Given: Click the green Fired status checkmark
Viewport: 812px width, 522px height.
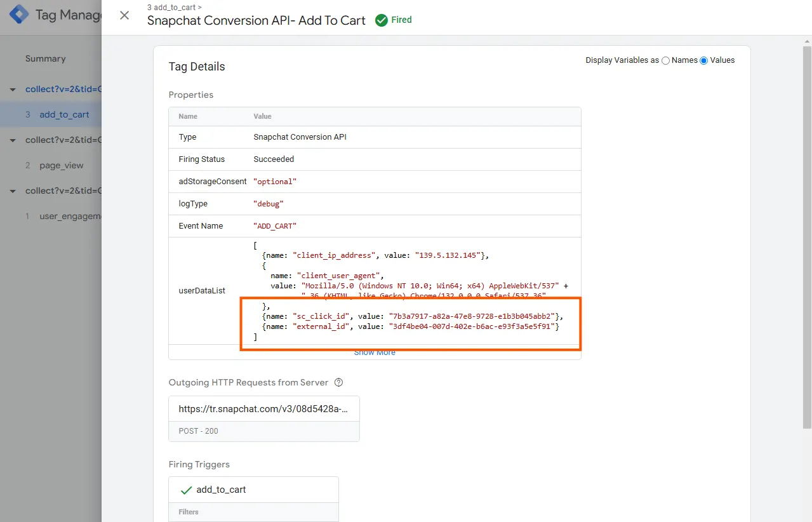Looking at the screenshot, I should point(382,20).
